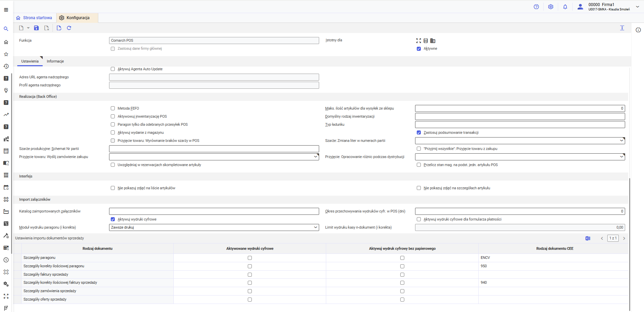Expand the Moduł wydruku paragonu dropdown

pyautogui.click(x=315, y=227)
